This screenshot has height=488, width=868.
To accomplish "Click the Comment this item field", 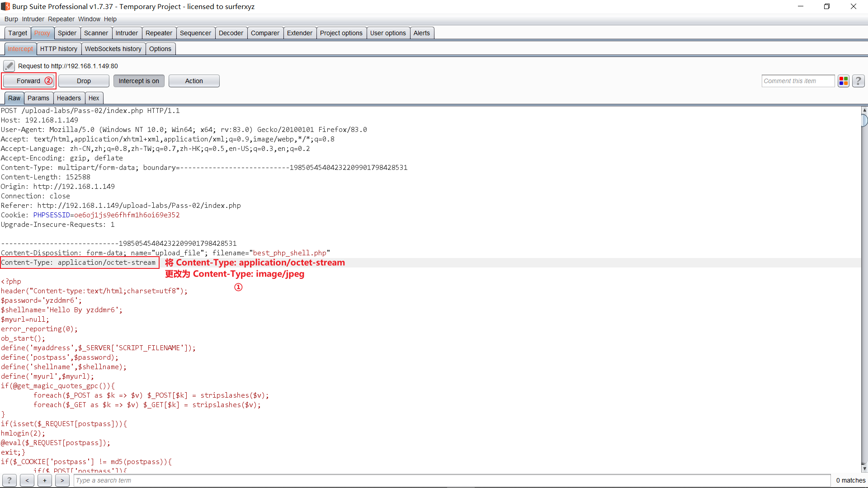I will coord(798,81).
